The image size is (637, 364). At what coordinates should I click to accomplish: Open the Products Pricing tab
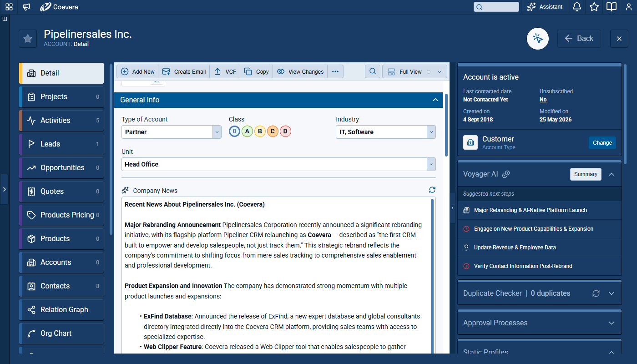click(61, 215)
